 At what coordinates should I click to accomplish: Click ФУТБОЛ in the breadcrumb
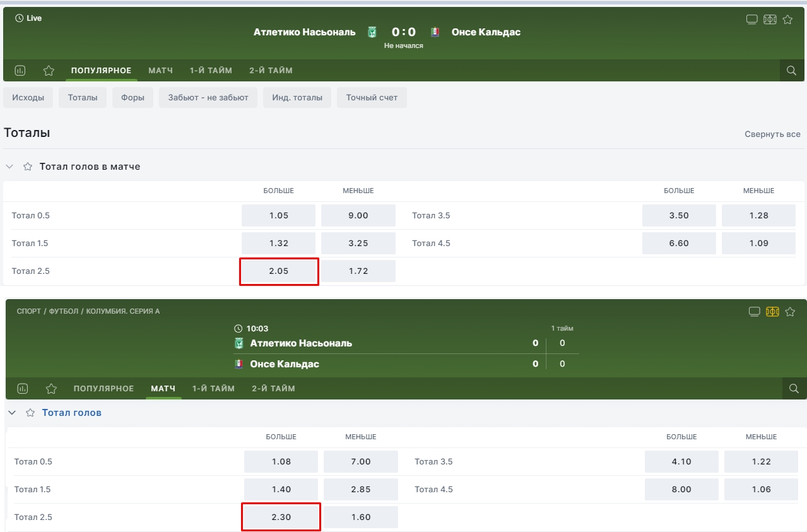click(x=63, y=311)
